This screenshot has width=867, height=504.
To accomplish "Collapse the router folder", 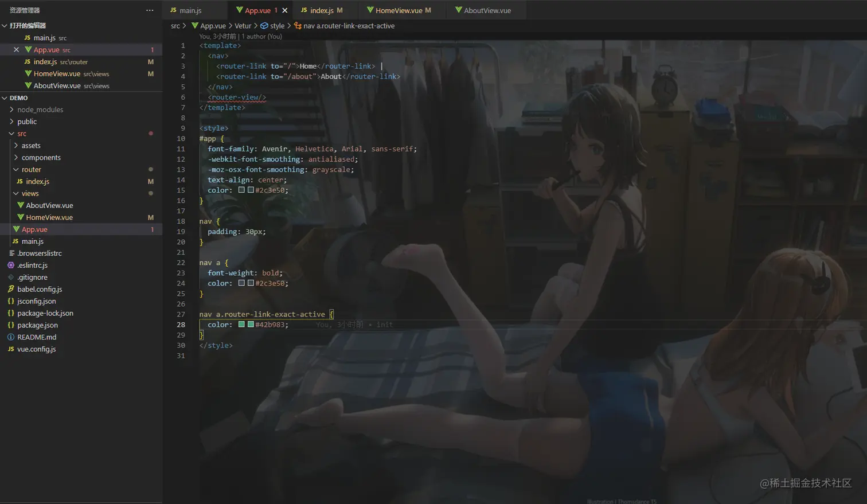I will click(x=32, y=170).
